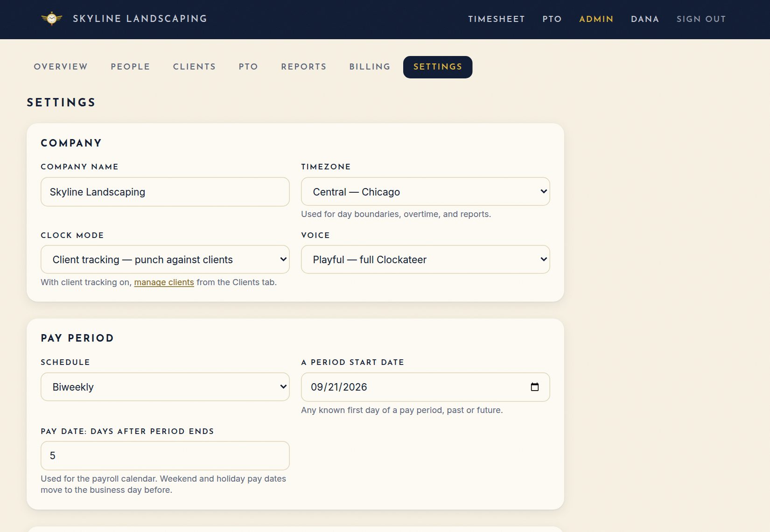Screen dimensions: 770x532
Task: Expand the Clock Mode dropdown
Action: point(165,259)
